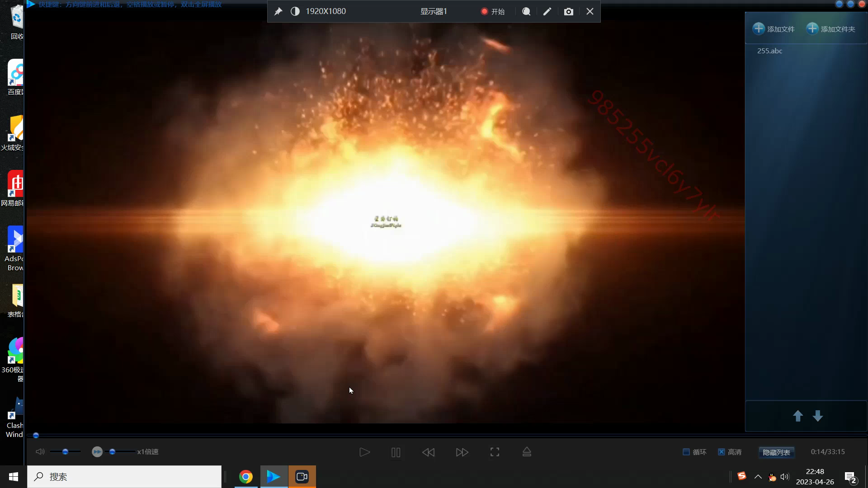This screenshot has width=868, height=488.
Task: Click the rewind button
Action: click(x=428, y=452)
